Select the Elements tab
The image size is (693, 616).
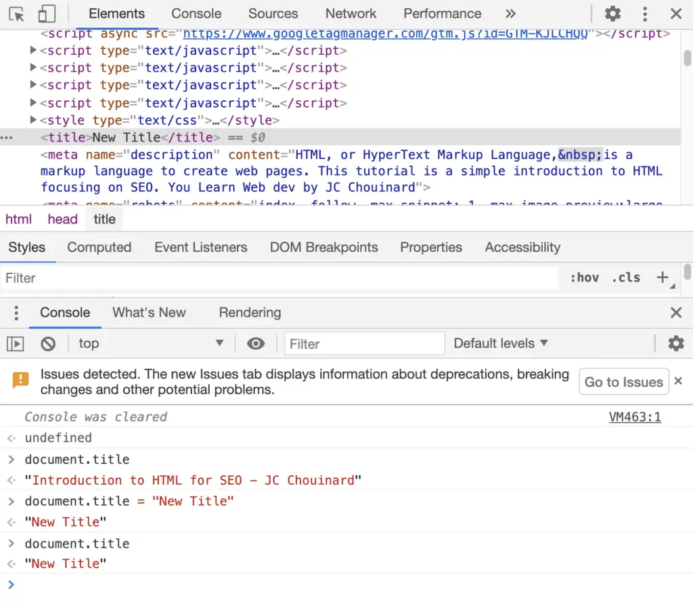pyautogui.click(x=116, y=14)
